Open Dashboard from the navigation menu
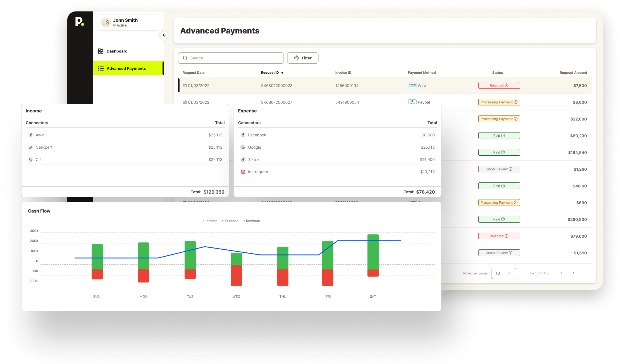Viewport: 621px width, 364px height. pos(117,51)
